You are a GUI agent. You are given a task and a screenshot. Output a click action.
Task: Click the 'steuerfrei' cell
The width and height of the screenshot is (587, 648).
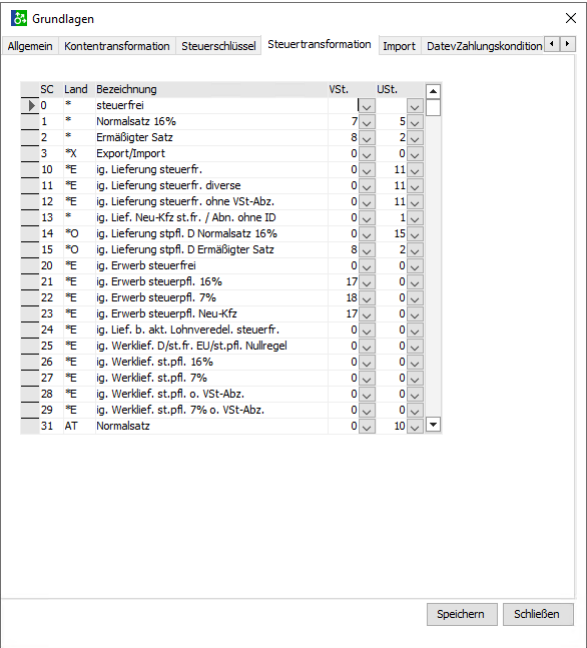[x=211, y=105]
